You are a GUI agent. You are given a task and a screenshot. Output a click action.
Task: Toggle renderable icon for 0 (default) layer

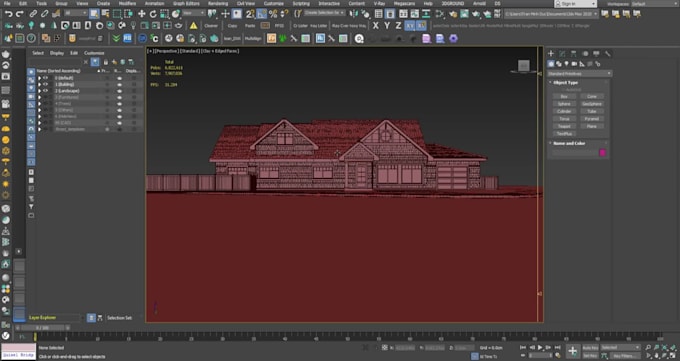coord(119,78)
